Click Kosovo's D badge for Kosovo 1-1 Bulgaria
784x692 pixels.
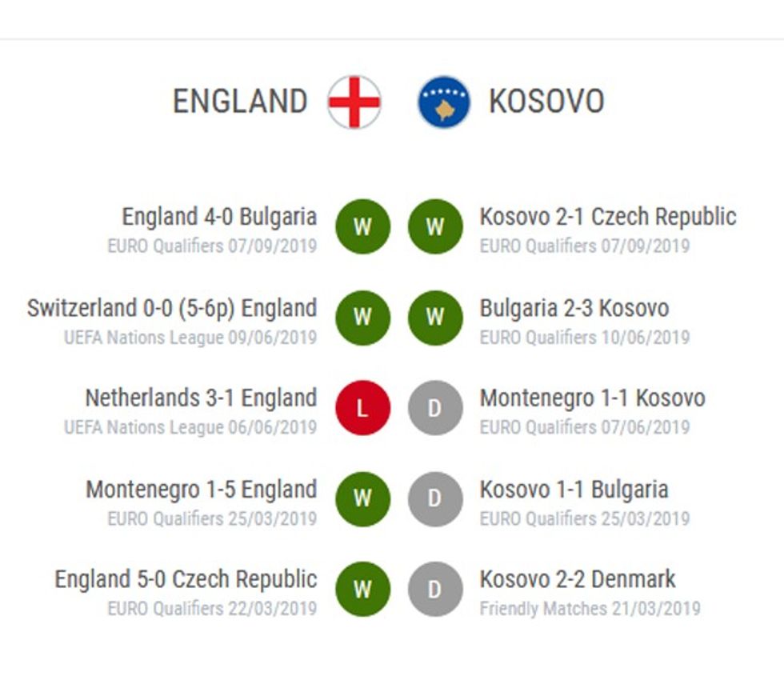click(x=435, y=498)
